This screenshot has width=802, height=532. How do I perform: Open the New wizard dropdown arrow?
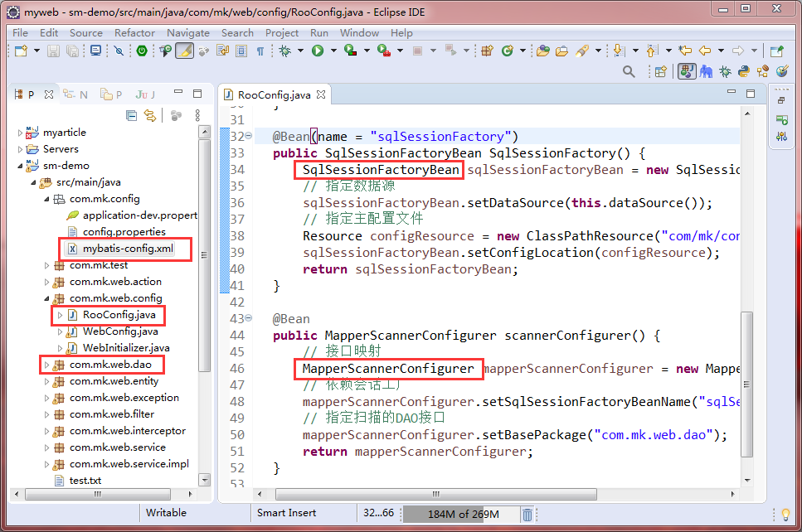(36, 51)
